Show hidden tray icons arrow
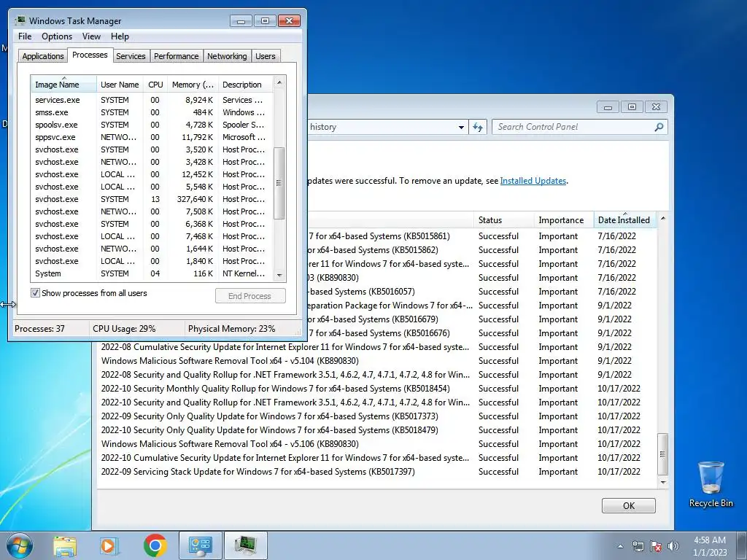This screenshot has width=747, height=560. point(620,546)
